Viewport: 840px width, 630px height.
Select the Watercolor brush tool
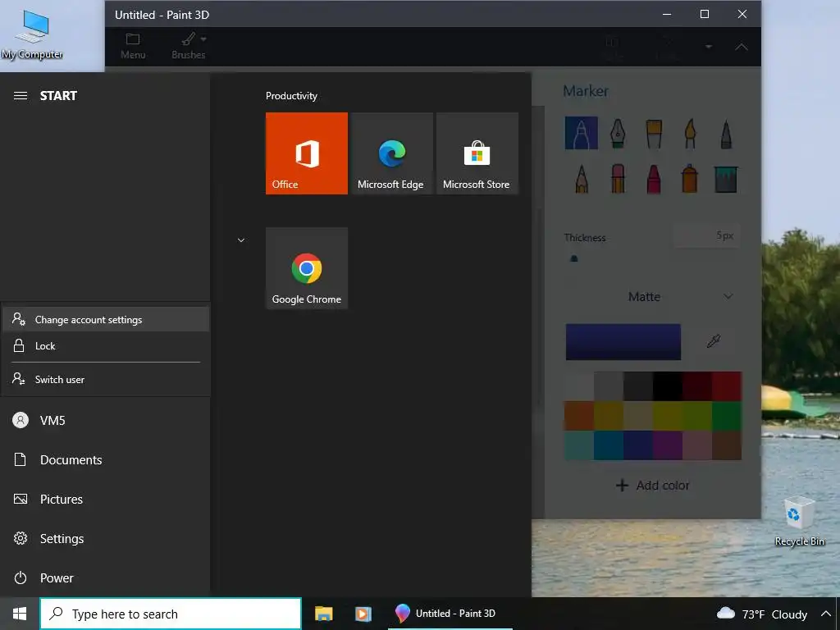pyautogui.click(x=690, y=134)
